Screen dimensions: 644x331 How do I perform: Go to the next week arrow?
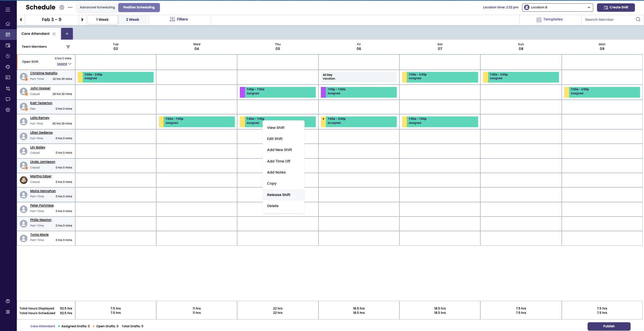pyautogui.click(x=82, y=19)
